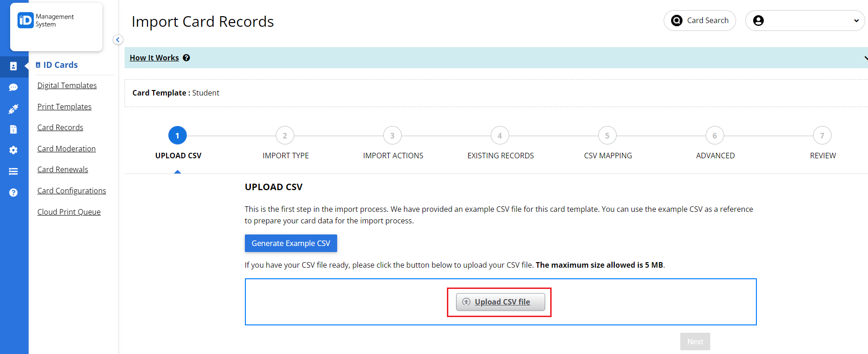Screen dimensions: 868x354
Task: Go to step 1 Upload CSV circle
Action: click(178, 136)
